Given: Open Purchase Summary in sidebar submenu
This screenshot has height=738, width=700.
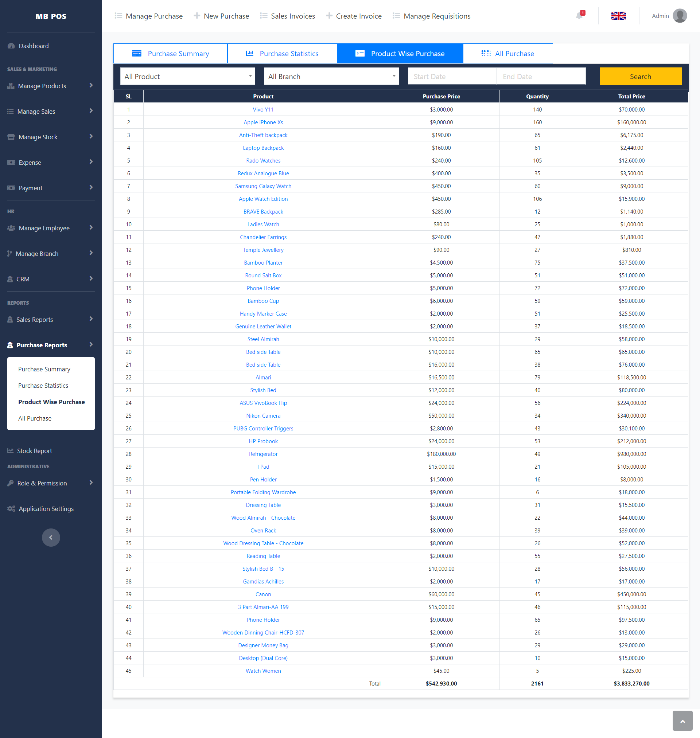Looking at the screenshot, I should [x=44, y=369].
